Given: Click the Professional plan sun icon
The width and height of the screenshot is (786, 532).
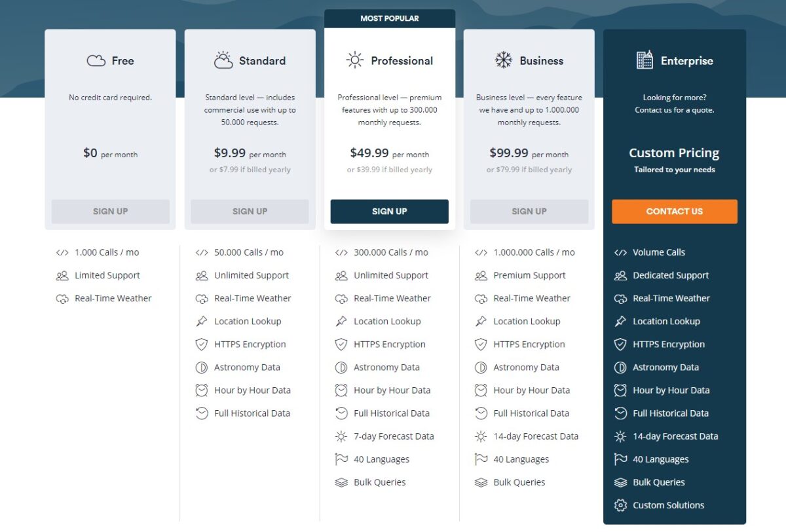Looking at the screenshot, I should [354, 60].
